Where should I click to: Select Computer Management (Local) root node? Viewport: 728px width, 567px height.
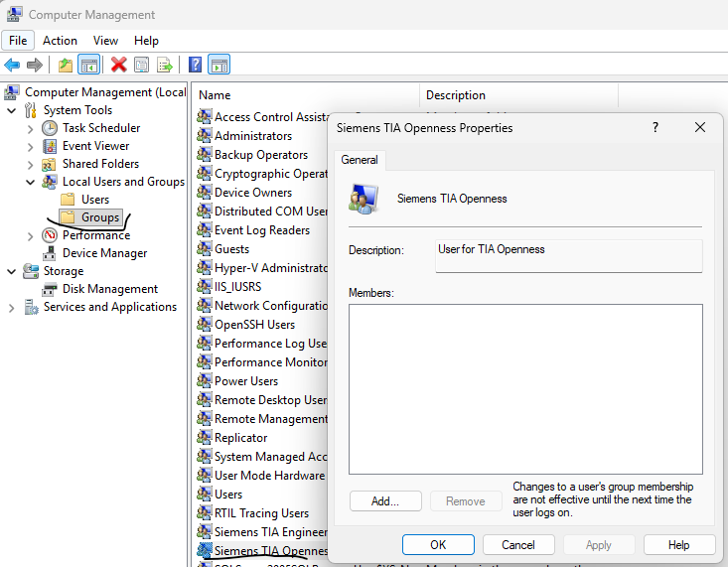pyautogui.click(x=105, y=92)
